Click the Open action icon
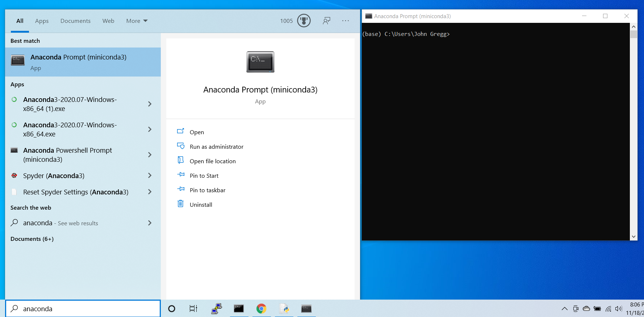The height and width of the screenshot is (317, 644). (180, 131)
